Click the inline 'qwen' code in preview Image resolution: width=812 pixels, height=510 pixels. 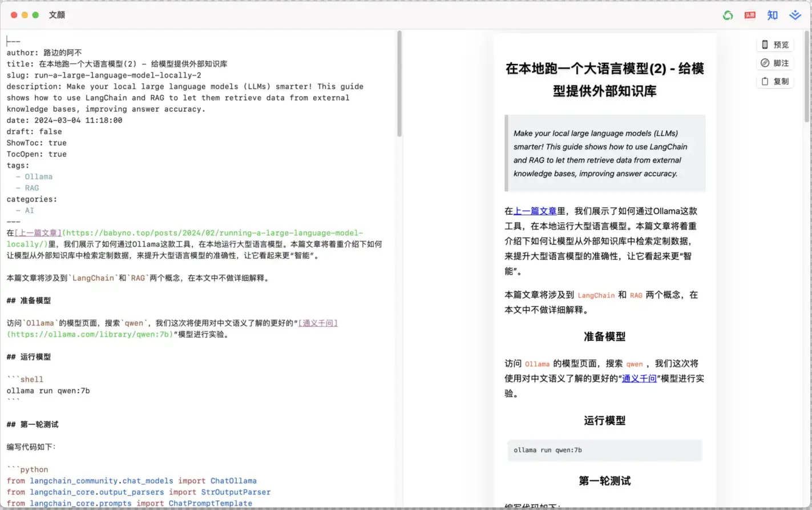pyautogui.click(x=635, y=364)
